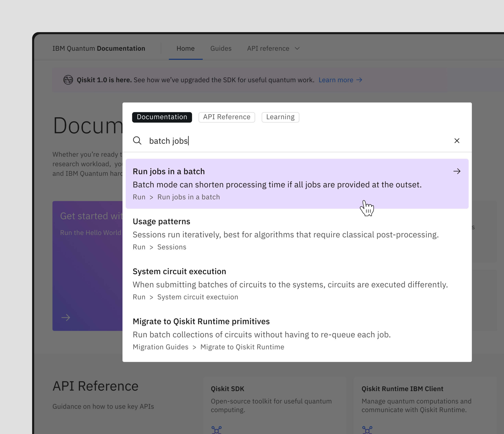
Task: Click 'Run the Hello World' card text
Action: point(91,232)
